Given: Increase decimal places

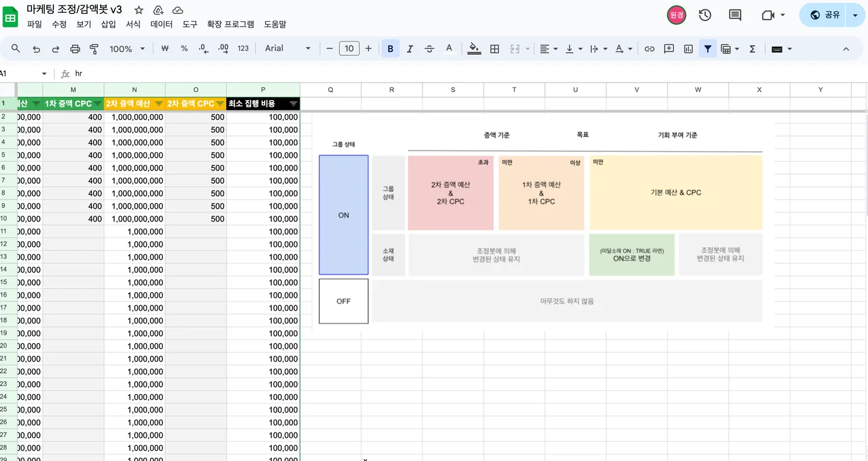Looking at the screenshot, I should (223, 49).
